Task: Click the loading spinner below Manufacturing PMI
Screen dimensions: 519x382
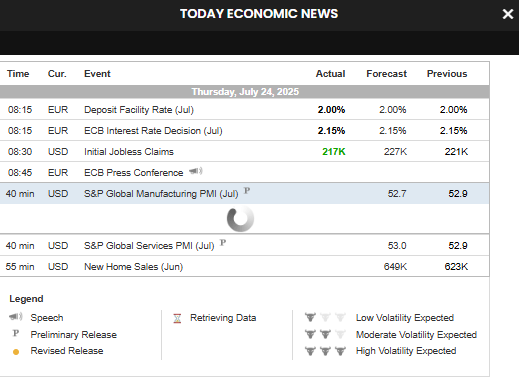Action: click(240, 219)
